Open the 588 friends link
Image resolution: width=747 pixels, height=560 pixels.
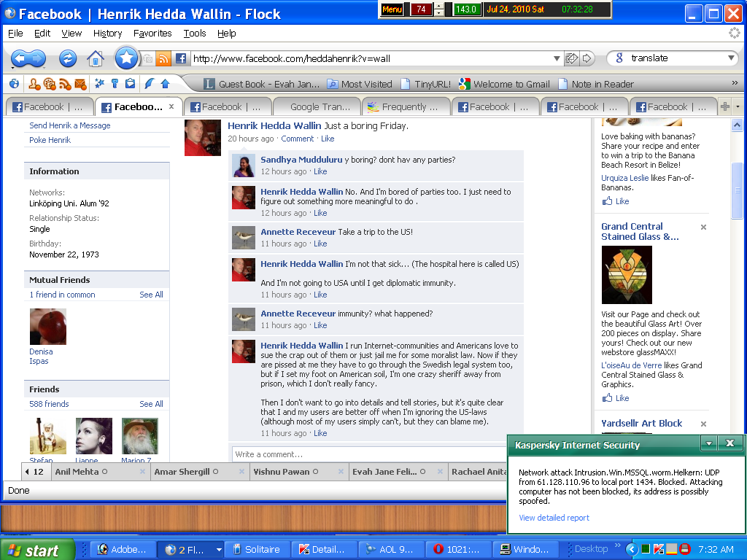click(49, 404)
